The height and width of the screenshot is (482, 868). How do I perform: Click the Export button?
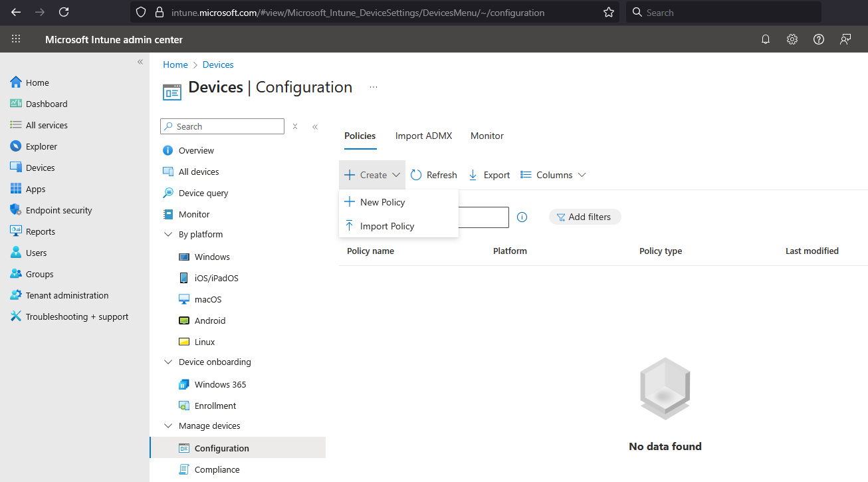tap(489, 175)
